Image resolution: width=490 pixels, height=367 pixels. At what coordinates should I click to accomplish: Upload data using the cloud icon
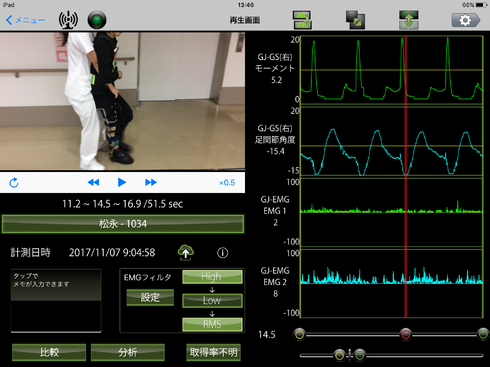click(186, 253)
